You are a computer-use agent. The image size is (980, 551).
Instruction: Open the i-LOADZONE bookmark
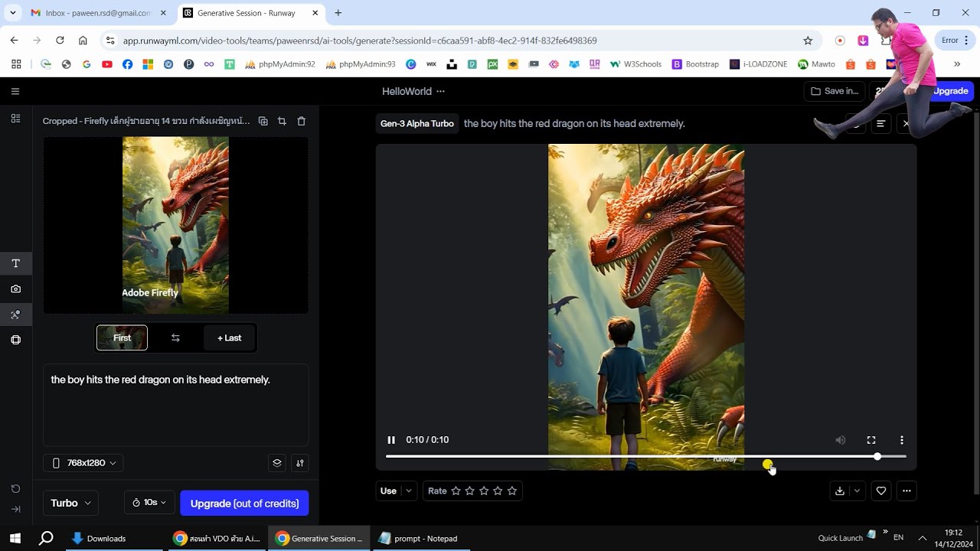(758, 64)
